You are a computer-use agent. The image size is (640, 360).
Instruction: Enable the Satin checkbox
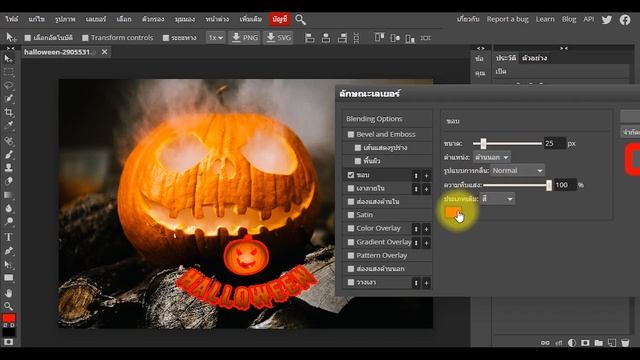351,215
